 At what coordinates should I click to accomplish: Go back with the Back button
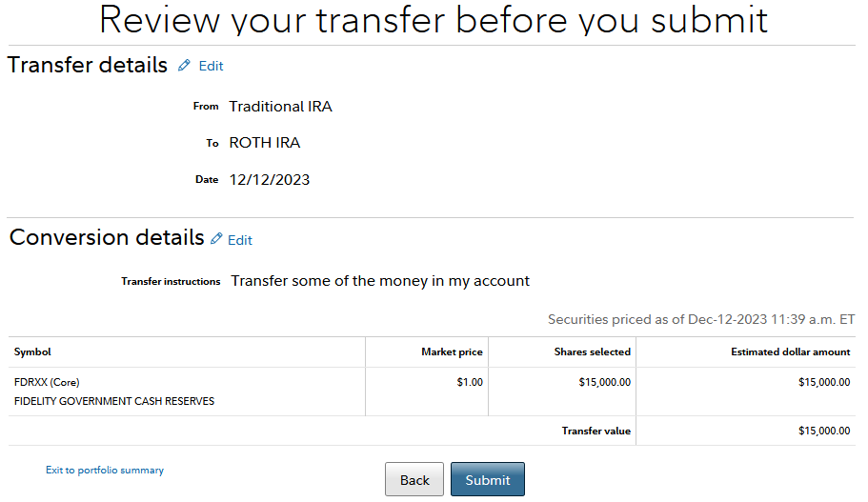(x=414, y=479)
